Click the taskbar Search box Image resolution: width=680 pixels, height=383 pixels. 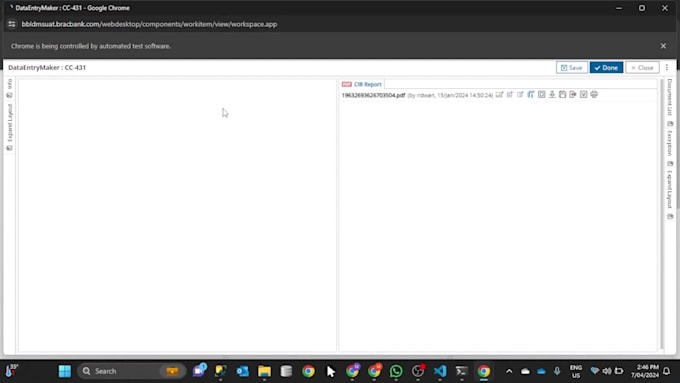coord(131,371)
